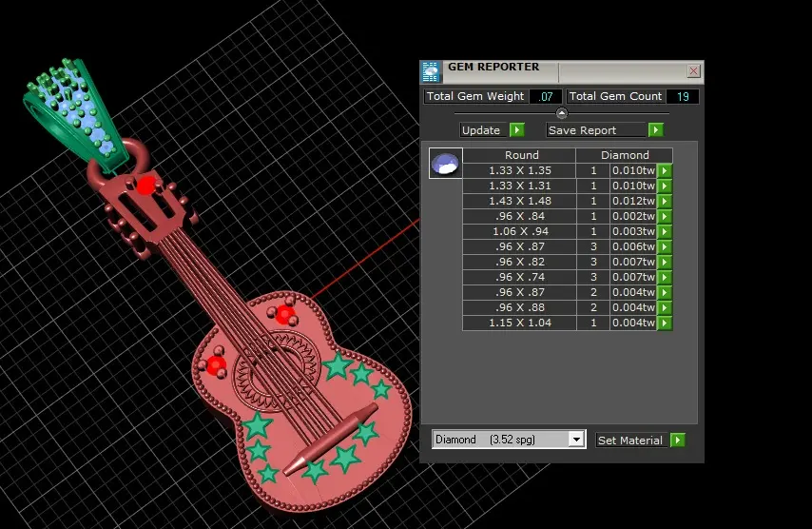Screen dimensions: 812x529
Task: Click green arrow for 1.33 X 1.35 row
Action: click(x=665, y=170)
